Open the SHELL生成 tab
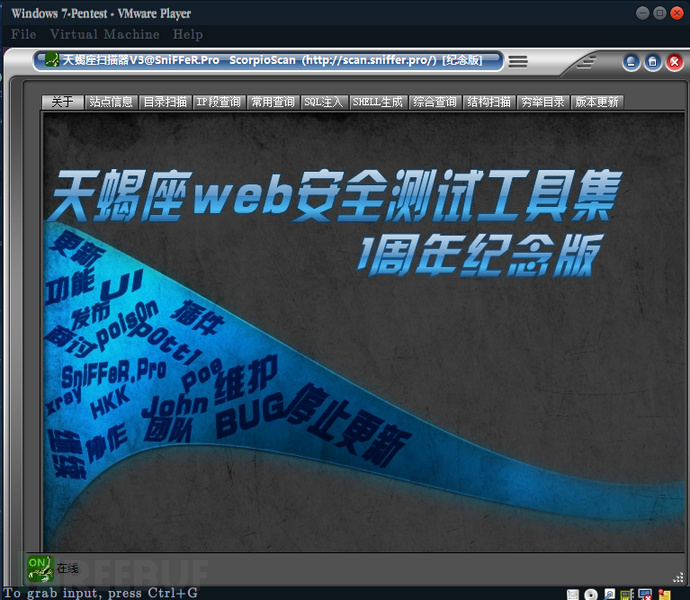Viewport: 690px width, 600px height. click(x=378, y=102)
